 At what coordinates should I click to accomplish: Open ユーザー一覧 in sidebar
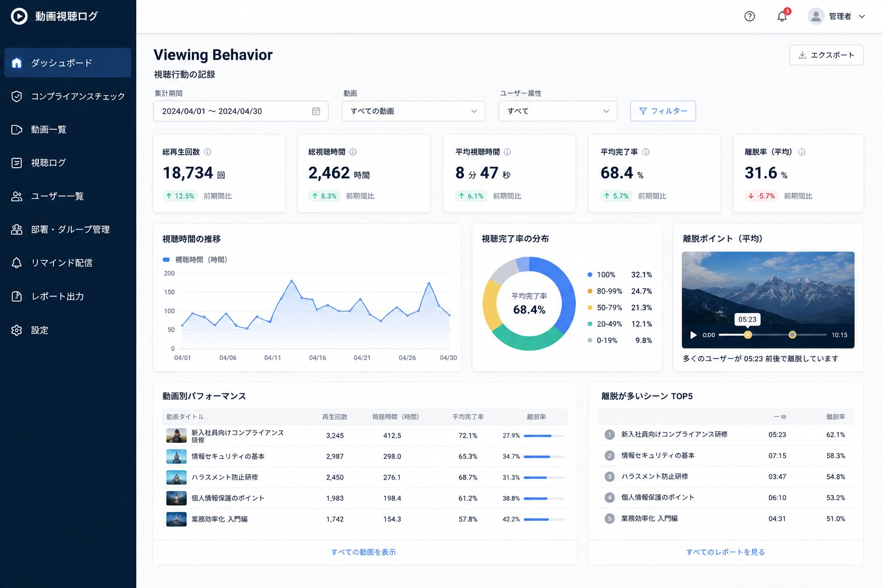pos(68,196)
